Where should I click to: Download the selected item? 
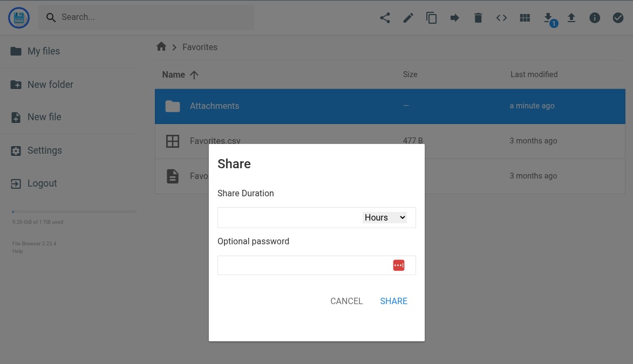pyautogui.click(x=548, y=17)
